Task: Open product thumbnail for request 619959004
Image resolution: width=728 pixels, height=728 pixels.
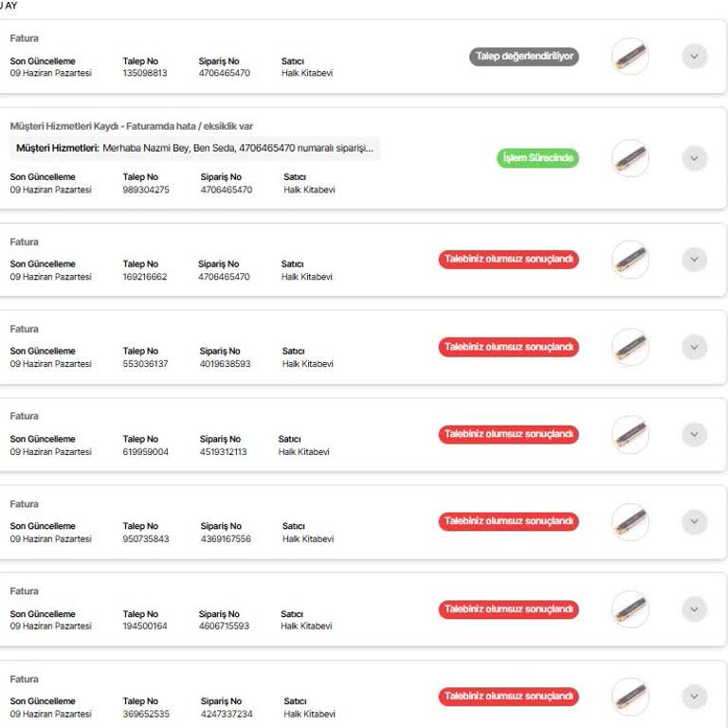Action: tap(630, 434)
